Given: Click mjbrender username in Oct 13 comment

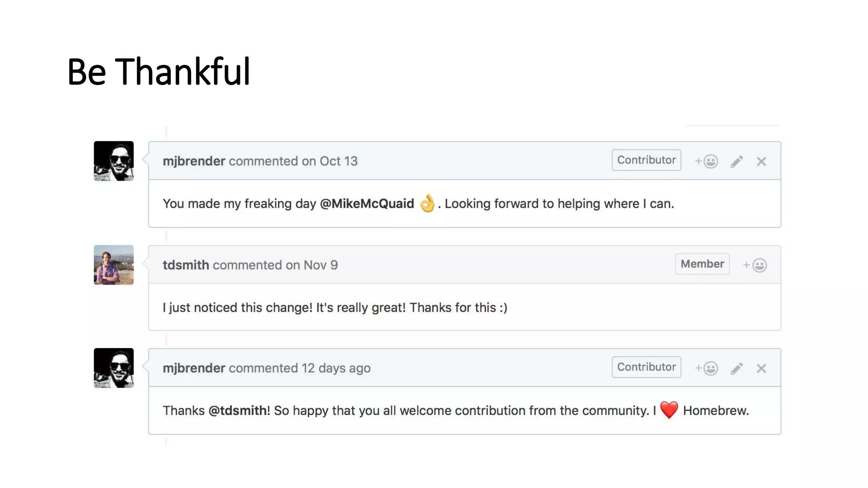Looking at the screenshot, I should (x=194, y=161).
